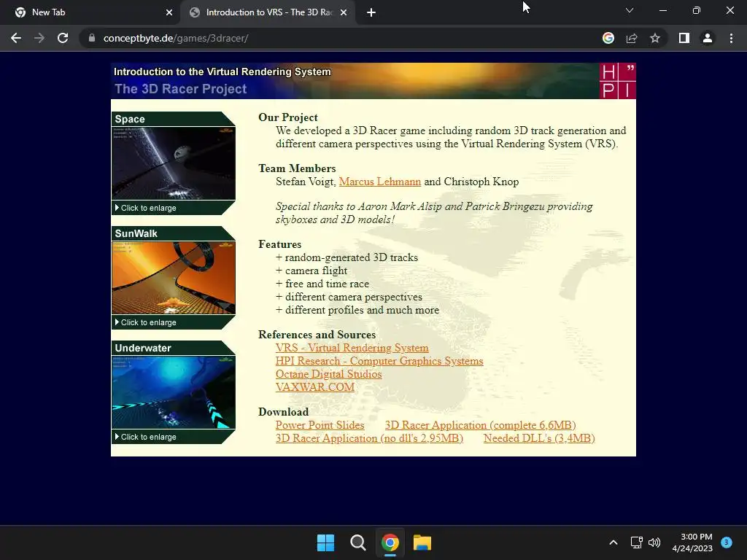
Task: Click '+ random-generated 3D tracks' line
Action: (x=347, y=257)
